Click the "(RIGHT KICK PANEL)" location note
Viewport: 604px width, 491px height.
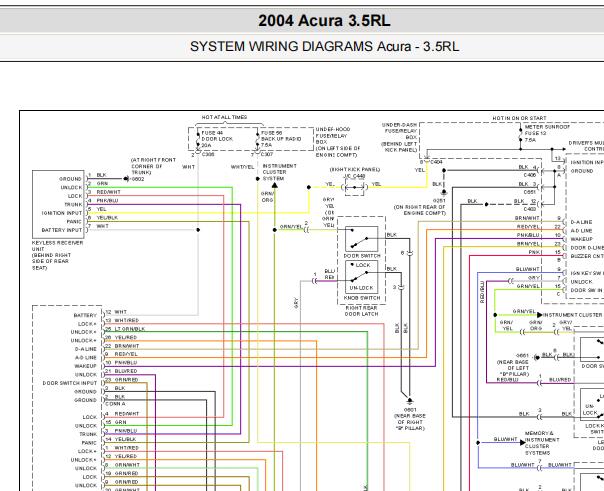pos(355,169)
